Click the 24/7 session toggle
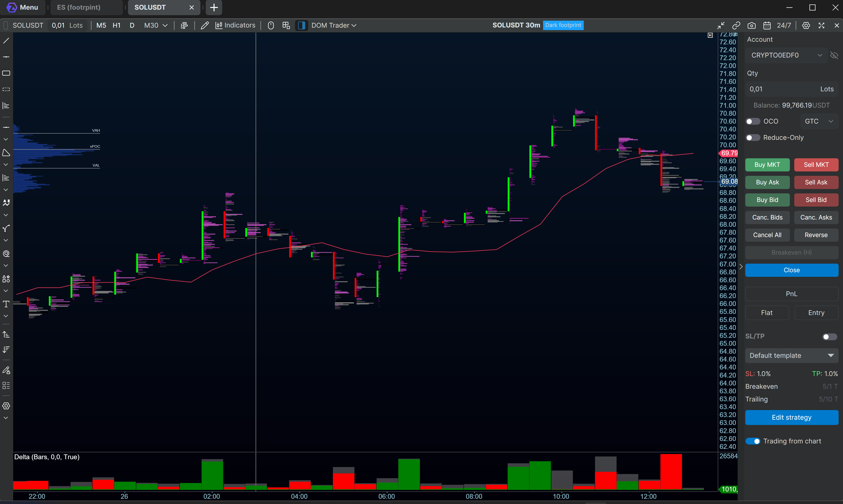This screenshot has width=843, height=504. 784,25
